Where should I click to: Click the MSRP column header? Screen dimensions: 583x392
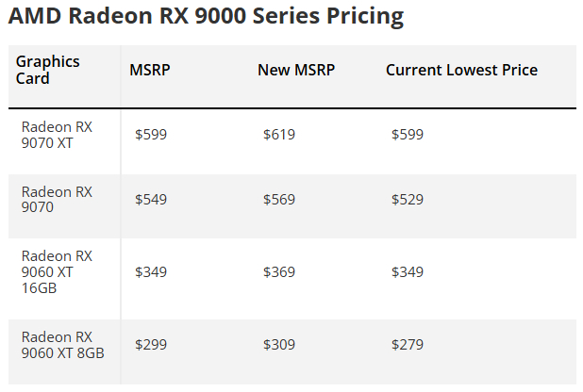coord(150,70)
